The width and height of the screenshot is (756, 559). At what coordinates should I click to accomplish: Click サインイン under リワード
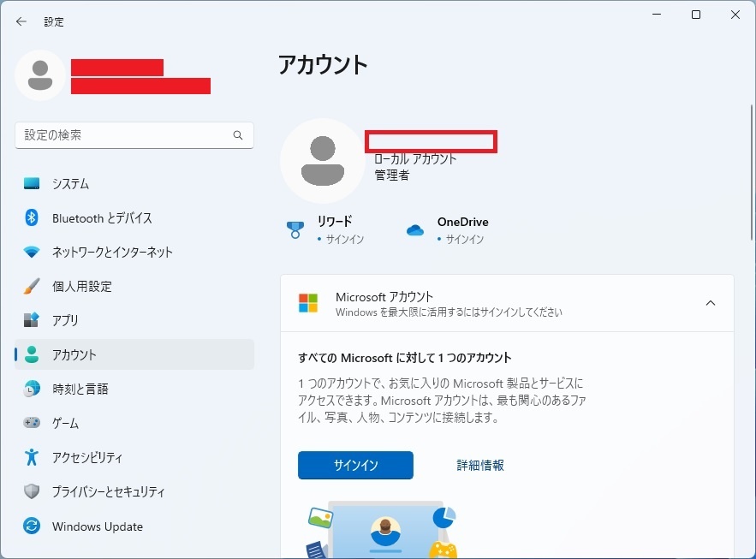pos(345,239)
